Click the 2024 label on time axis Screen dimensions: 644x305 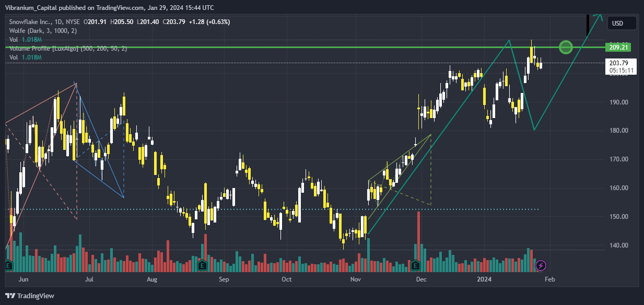[x=485, y=279]
